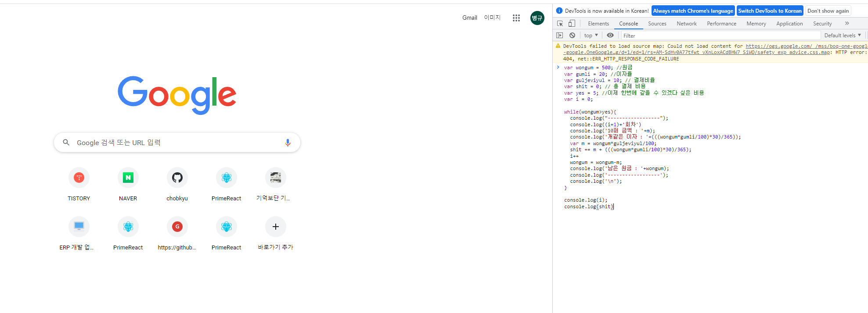Click the search magnifier icon in search box
The width and height of the screenshot is (868, 313).
click(66, 142)
